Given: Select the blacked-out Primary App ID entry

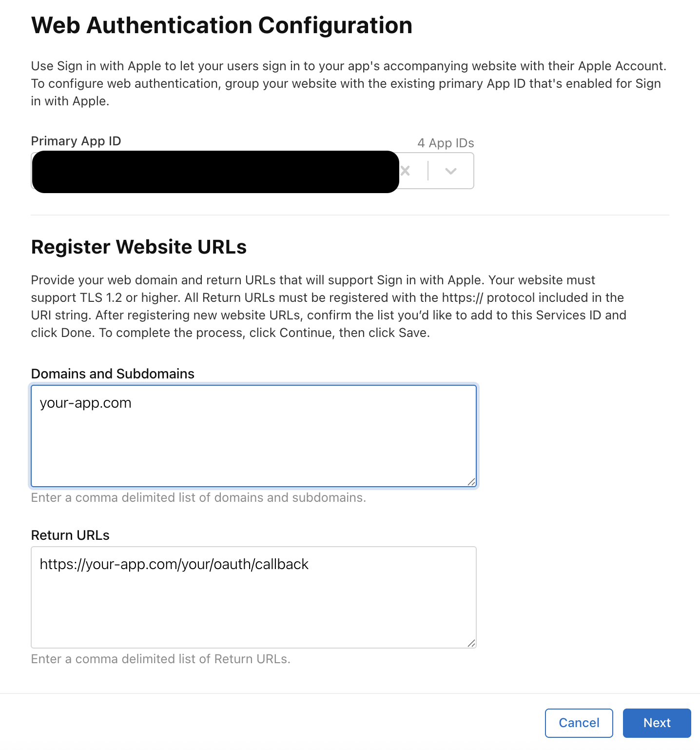Looking at the screenshot, I should [214, 172].
